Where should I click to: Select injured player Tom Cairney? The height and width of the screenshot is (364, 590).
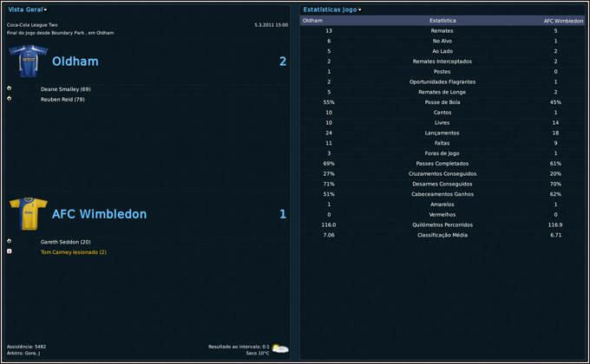(73, 252)
